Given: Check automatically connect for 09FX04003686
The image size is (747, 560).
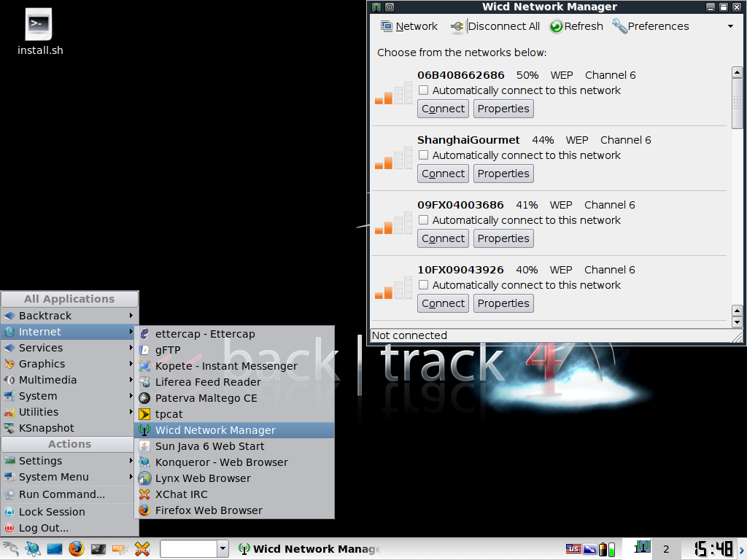Looking at the screenshot, I should tap(423, 219).
